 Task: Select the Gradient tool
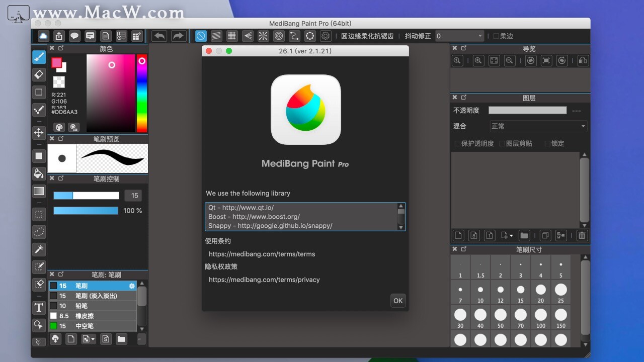pyautogui.click(x=39, y=191)
